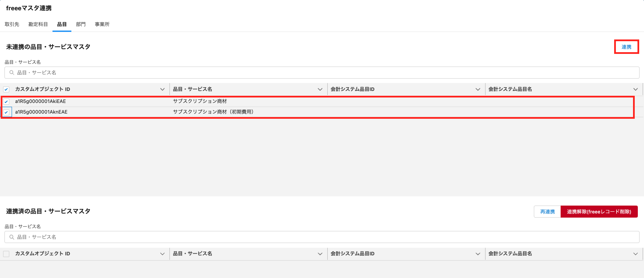Click search icon in unlinked items search box
The height and width of the screenshot is (278, 644).
coord(12,73)
